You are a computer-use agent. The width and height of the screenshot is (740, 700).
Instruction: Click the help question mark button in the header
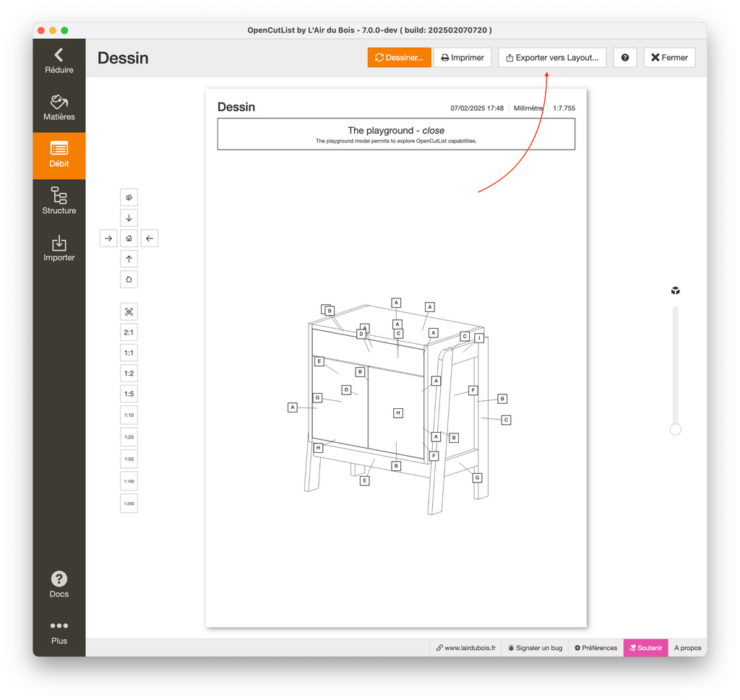(625, 58)
